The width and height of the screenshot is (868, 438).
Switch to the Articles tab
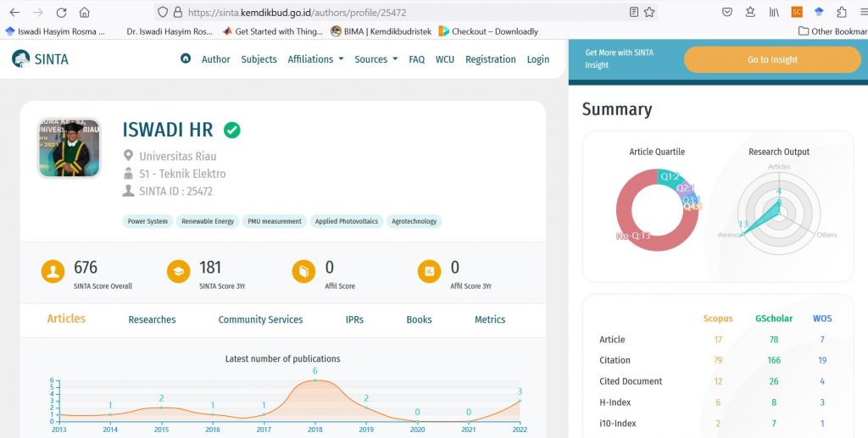pyautogui.click(x=66, y=319)
